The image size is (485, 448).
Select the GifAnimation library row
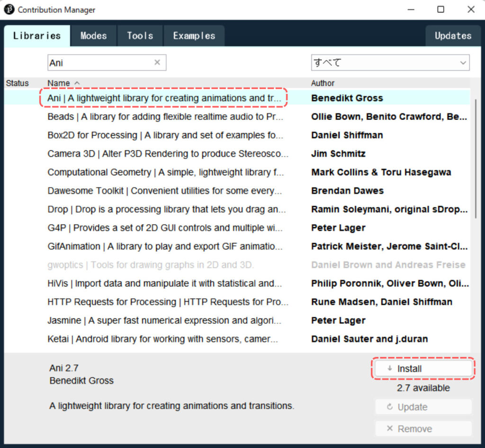237,247
